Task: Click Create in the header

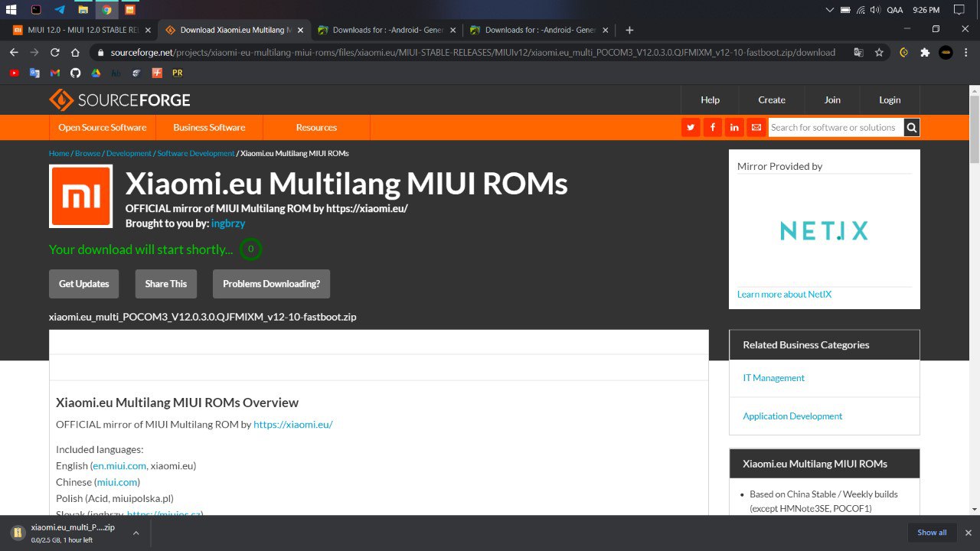Action: tap(772, 100)
